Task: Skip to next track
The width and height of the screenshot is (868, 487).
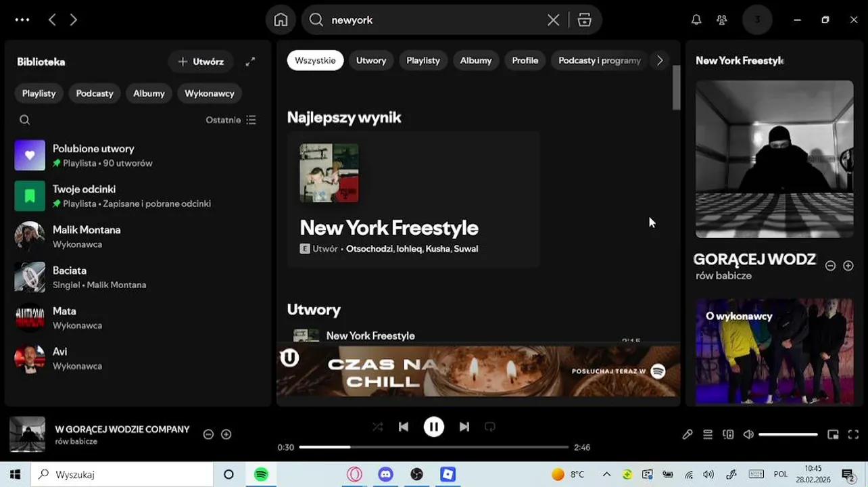Action: [464, 427]
